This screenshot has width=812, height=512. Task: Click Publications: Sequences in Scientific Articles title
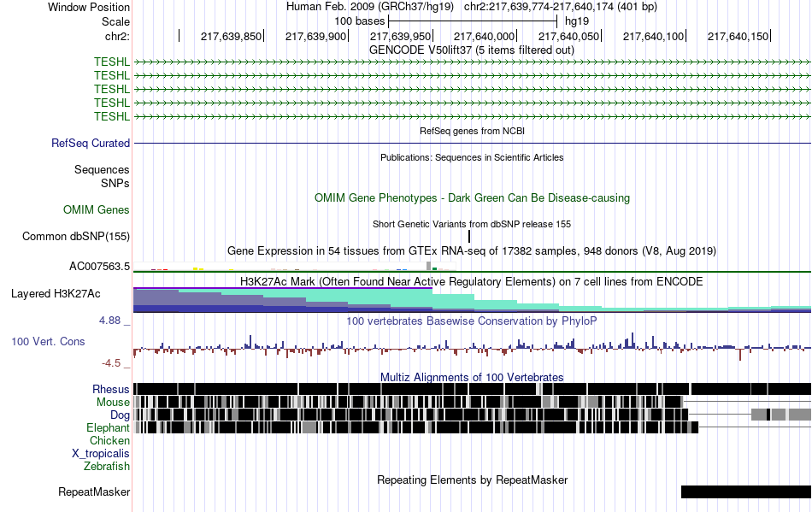[472, 157]
